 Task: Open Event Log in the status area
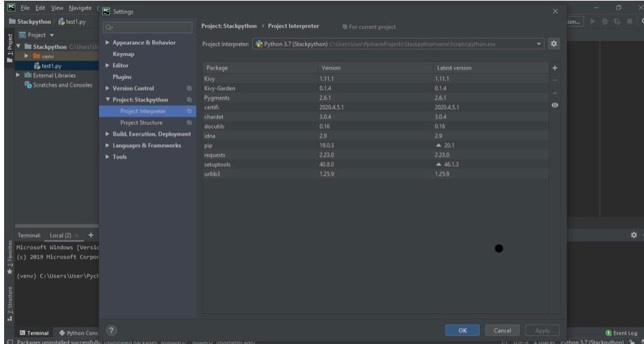pos(621,333)
